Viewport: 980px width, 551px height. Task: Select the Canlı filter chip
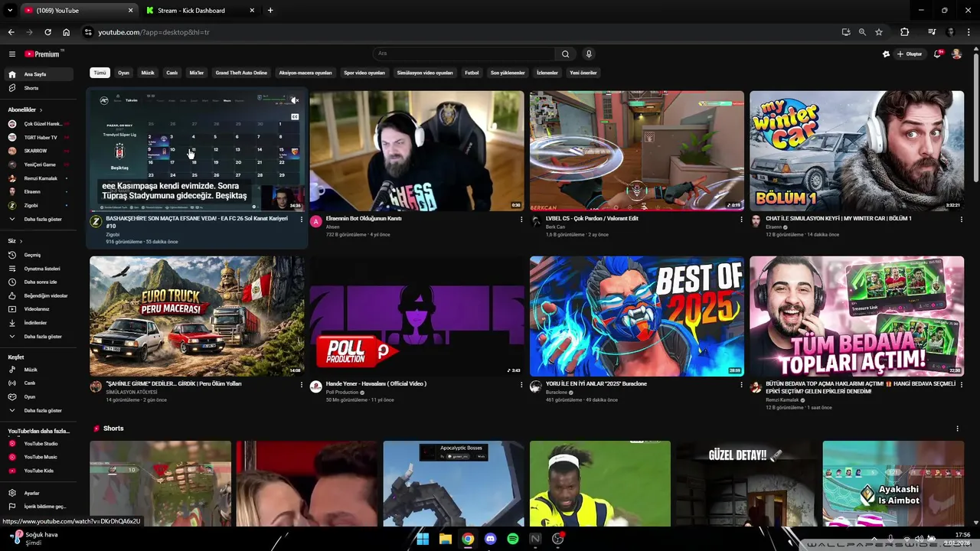click(172, 73)
